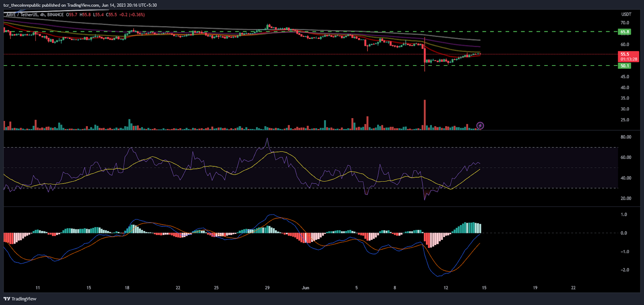Click the 22 date label after 19
This screenshot has width=644, height=305.
coord(573,288)
